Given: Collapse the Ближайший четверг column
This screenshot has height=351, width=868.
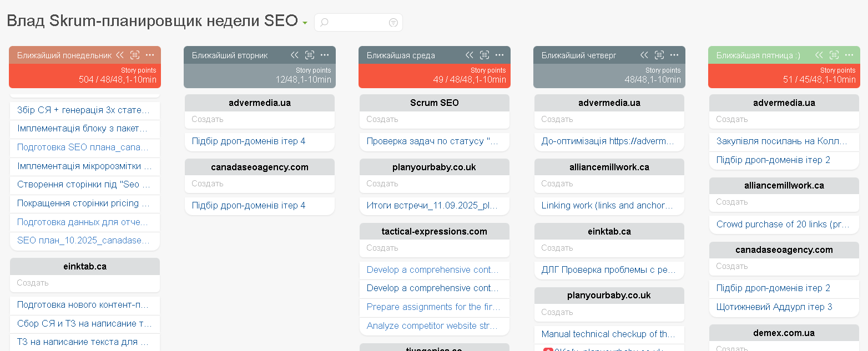Looking at the screenshot, I should point(644,55).
